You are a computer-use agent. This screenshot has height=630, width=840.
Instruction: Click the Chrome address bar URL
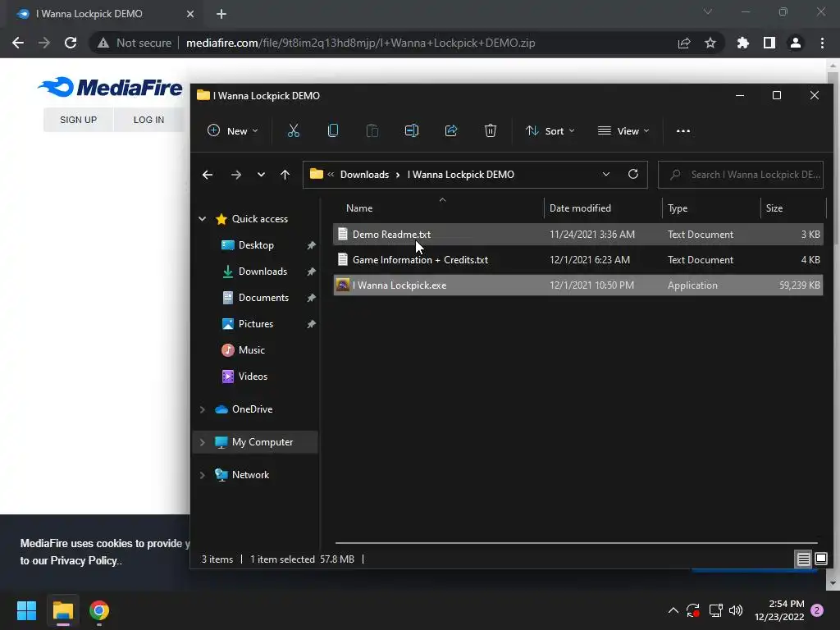click(x=361, y=43)
